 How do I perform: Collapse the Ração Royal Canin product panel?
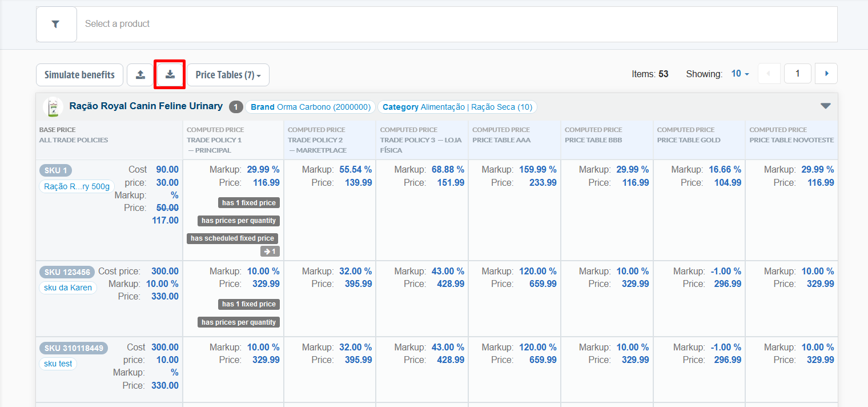pyautogui.click(x=825, y=106)
